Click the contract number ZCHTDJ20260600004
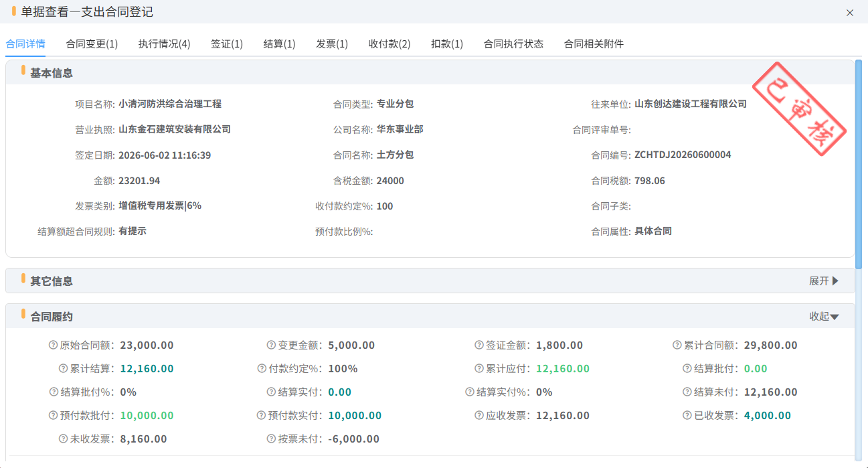 683,155
